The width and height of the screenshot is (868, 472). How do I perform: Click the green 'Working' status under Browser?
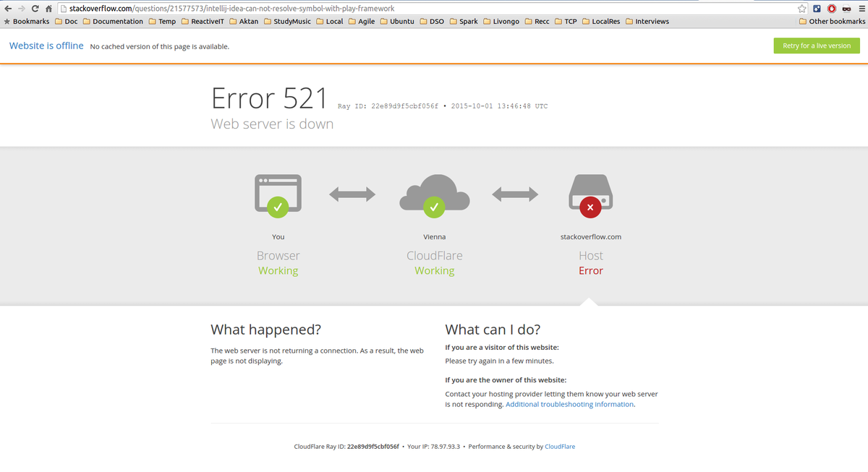click(x=278, y=271)
